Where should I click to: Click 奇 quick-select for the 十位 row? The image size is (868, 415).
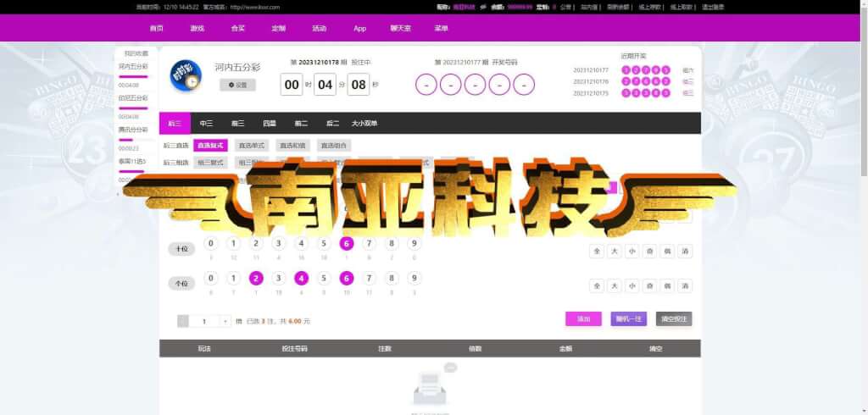650,252
